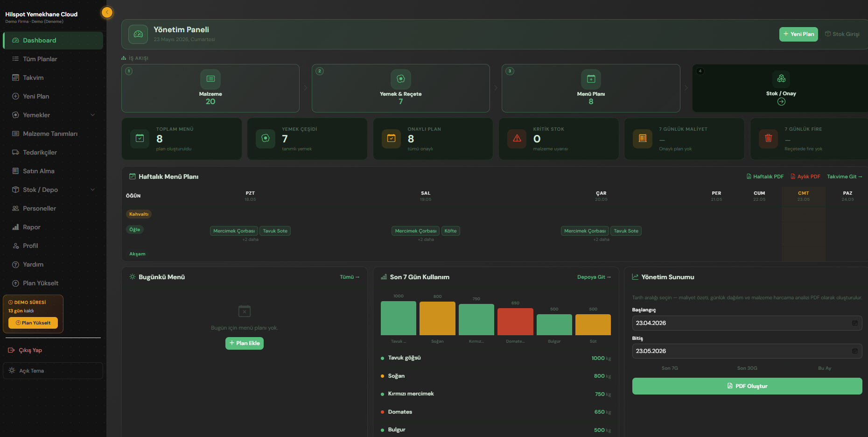
Task: Open Satın Alma in the sidebar
Action: coord(53,171)
